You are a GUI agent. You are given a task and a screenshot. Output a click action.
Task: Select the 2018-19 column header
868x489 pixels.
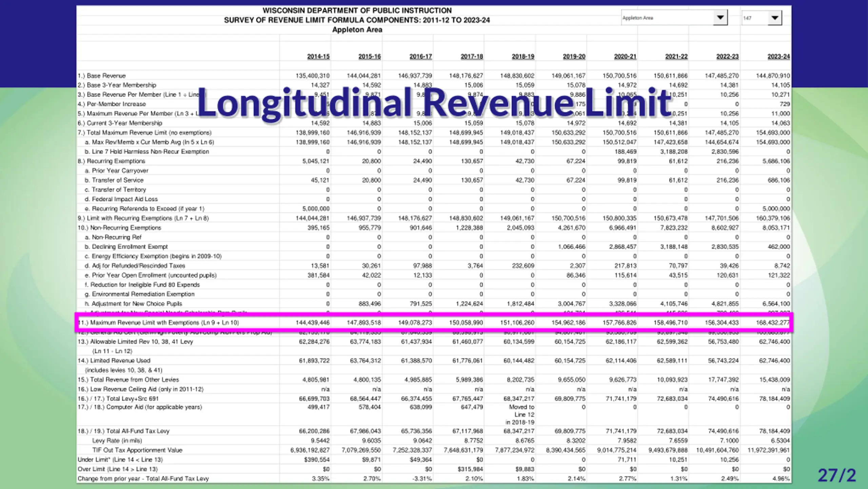click(x=523, y=56)
